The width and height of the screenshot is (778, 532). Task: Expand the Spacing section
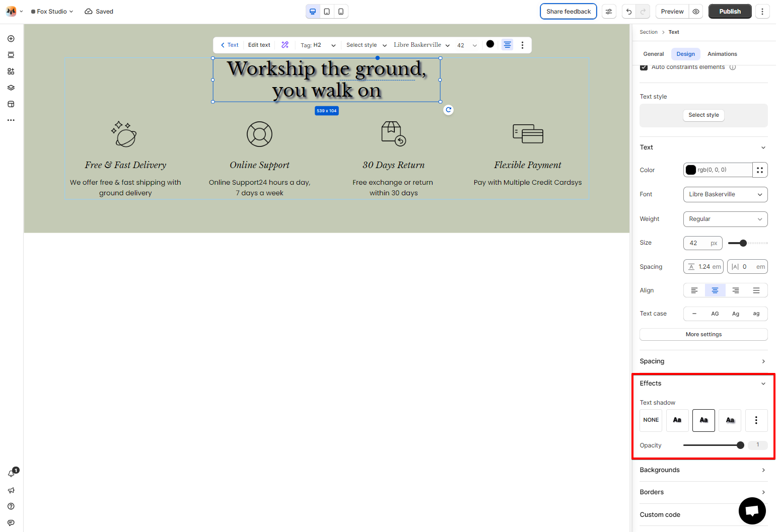pyautogui.click(x=703, y=361)
